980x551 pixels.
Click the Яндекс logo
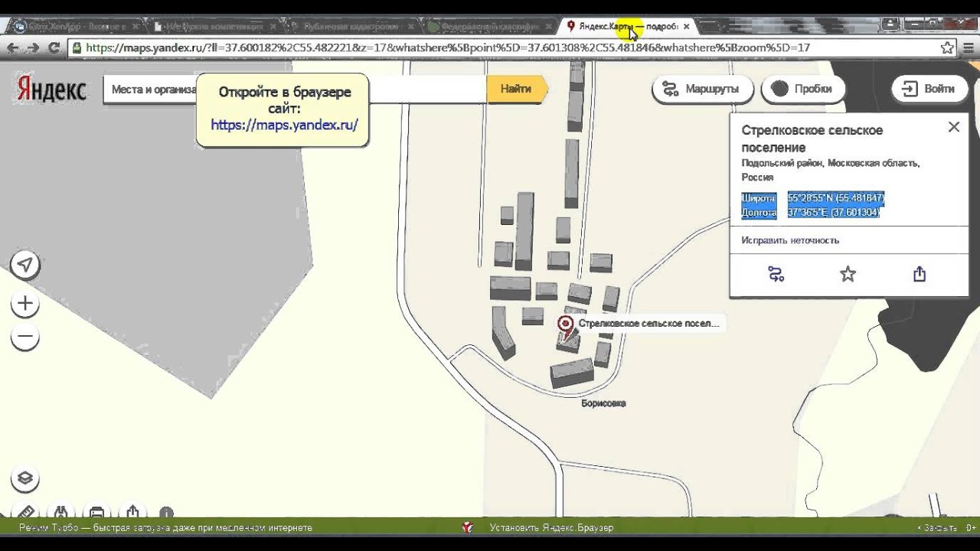(51, 90)
